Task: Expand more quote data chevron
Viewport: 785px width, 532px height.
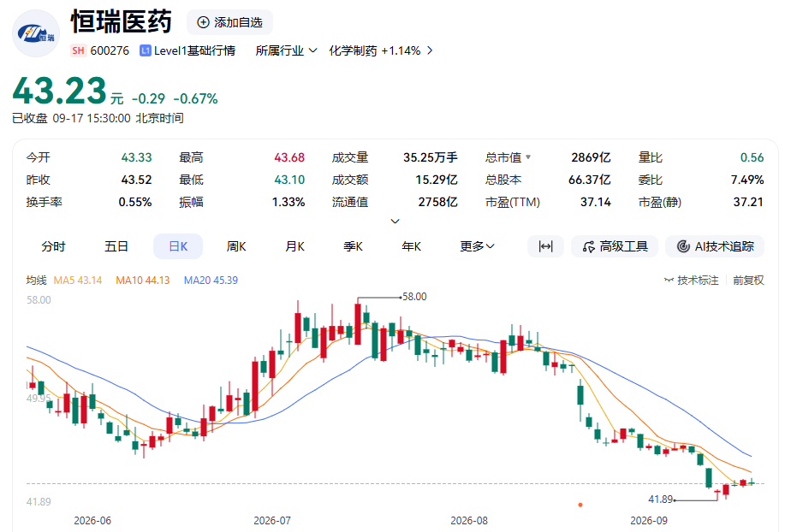Action: (x=395, y=221)
